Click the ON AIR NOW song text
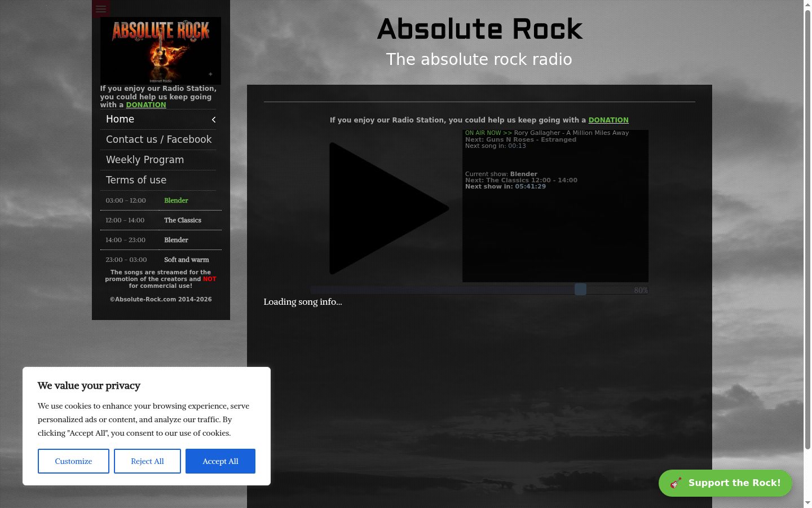 click(x=546, y=133)
